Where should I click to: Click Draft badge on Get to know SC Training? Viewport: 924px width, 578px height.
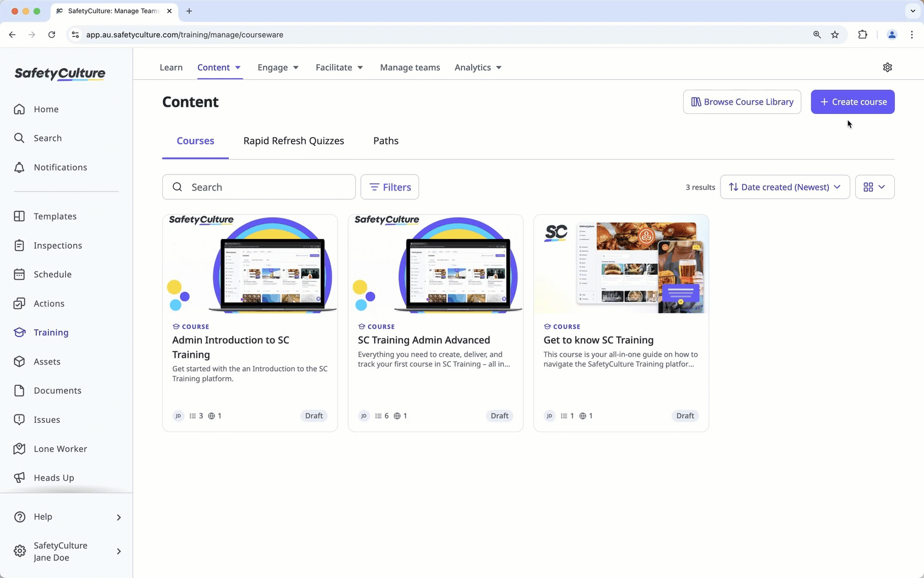tap(685, 416)
